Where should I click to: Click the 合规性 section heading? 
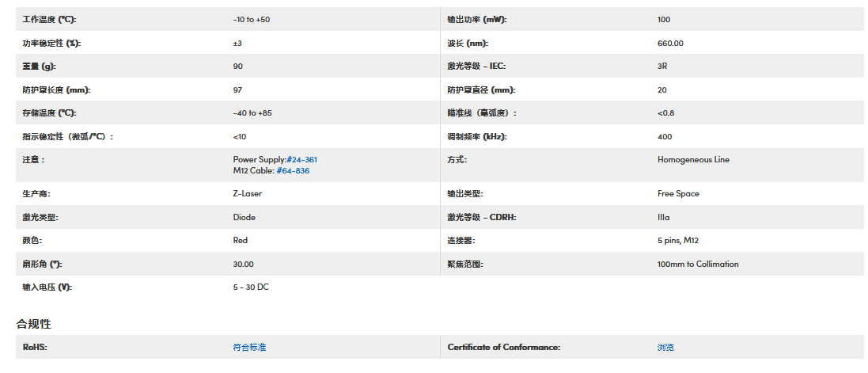pyautogui.click(x=34, y=324)
